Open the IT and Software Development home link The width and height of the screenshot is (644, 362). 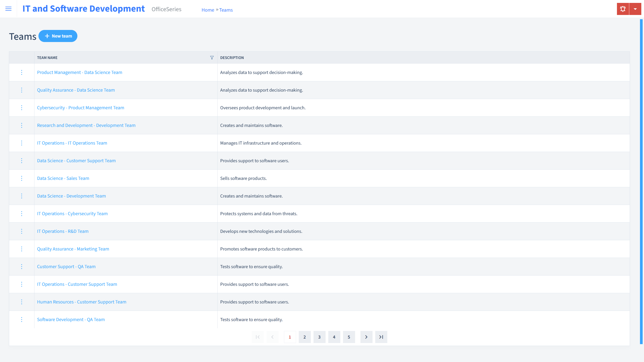coord(84,8)
